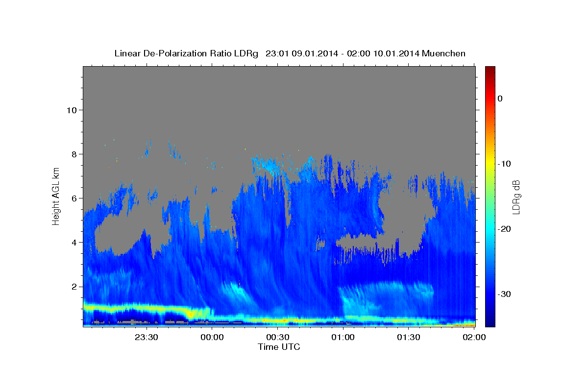
Task: Click the 'Time UTC' axis label
Action: coord(279,347)
